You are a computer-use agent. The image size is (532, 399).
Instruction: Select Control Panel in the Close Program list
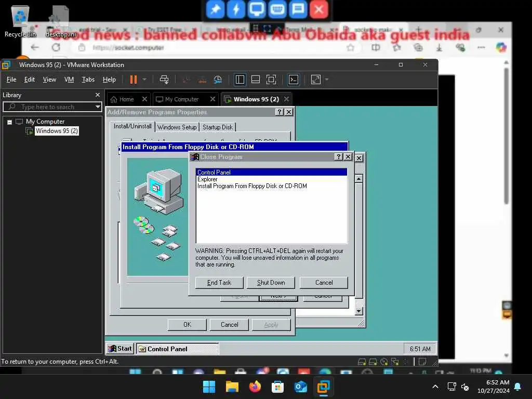(x=271, y=172)
